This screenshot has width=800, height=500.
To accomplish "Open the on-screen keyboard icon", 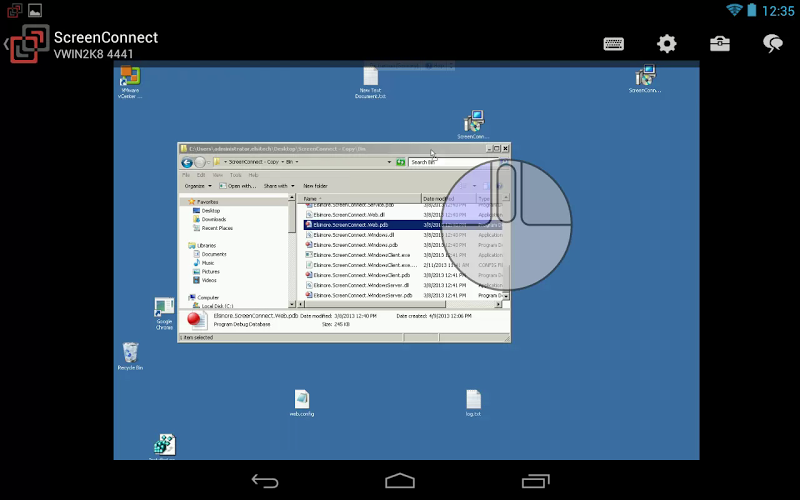I will click(614, 44).
